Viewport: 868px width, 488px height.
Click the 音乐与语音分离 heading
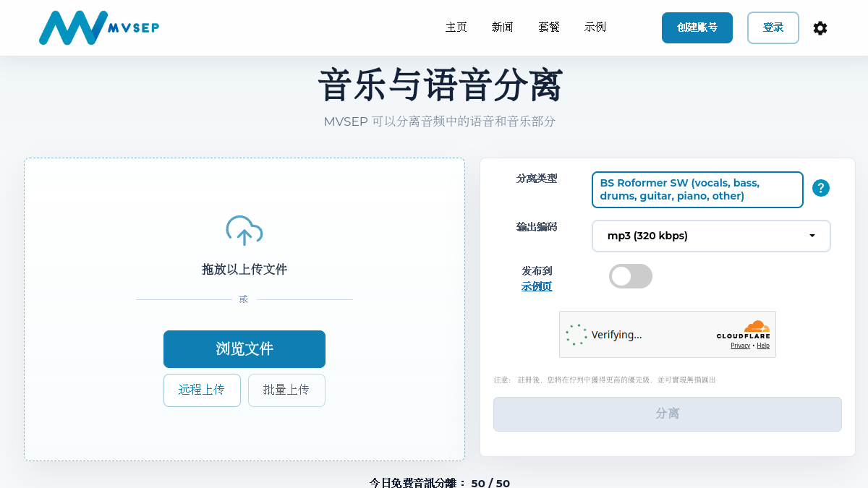point(440,85)
